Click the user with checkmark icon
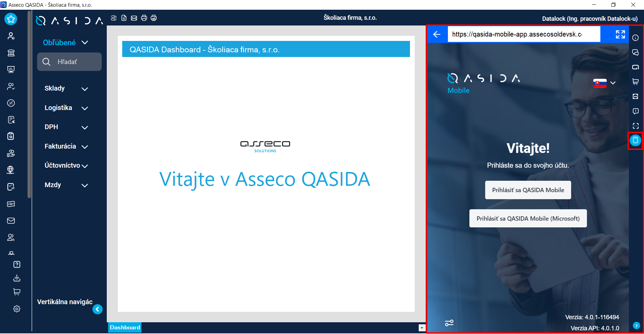The image size is (644, 334). point(11,86)
